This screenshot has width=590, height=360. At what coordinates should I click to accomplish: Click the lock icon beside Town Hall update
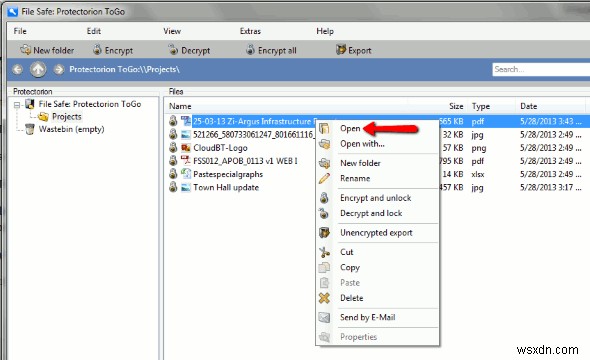[x=173, y=187]
